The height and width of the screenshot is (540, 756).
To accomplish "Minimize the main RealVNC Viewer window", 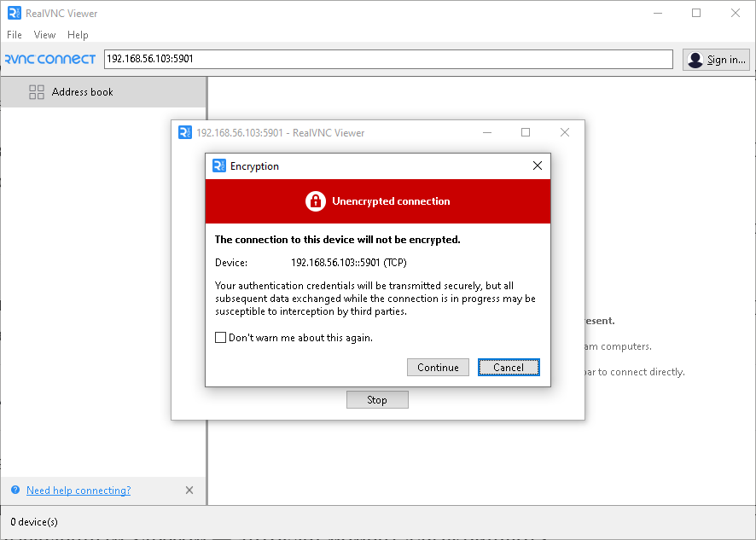I will 658,13.
